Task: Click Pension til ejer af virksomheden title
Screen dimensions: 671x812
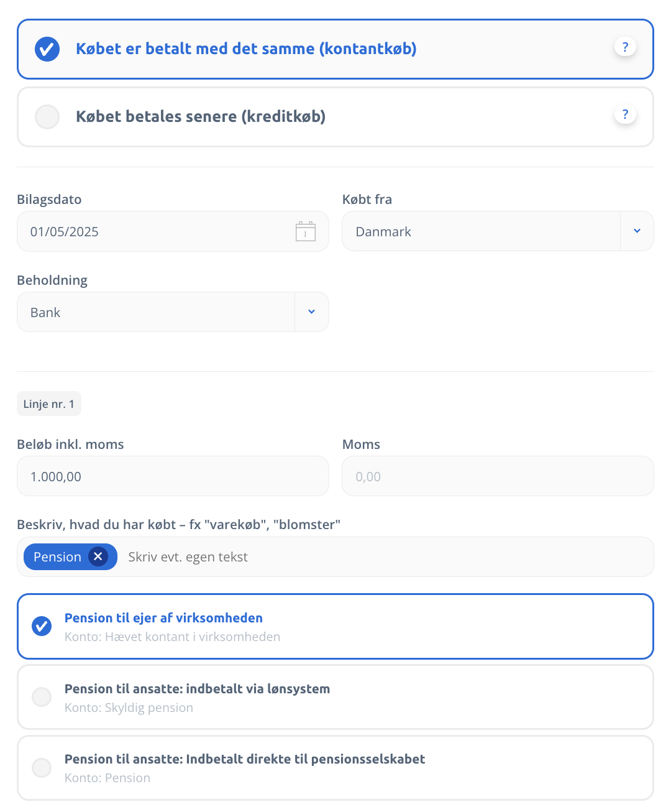Action: [x=163, y=618]
